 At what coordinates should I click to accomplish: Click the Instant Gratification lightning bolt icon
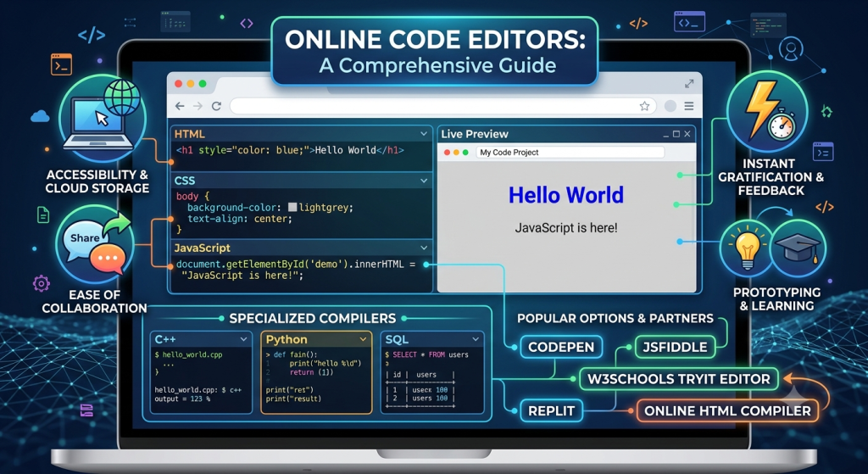pyautogui.click(x=767, y=112)
